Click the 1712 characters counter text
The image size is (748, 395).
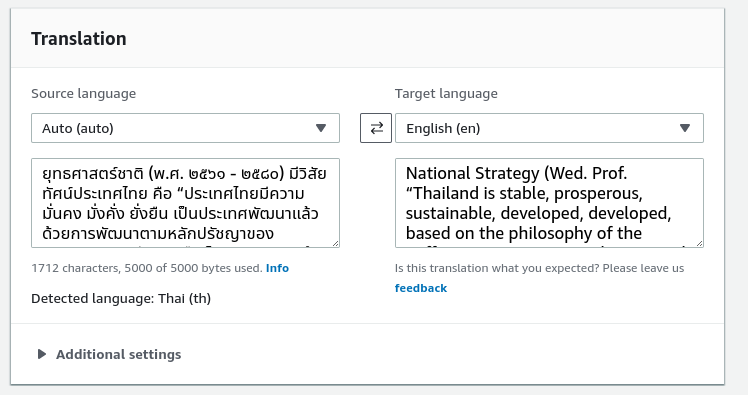147,268
